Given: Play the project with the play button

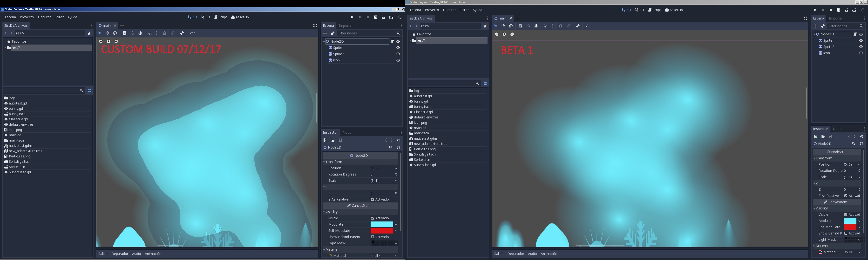Looking at the screenshot, I should coord(352,17).
